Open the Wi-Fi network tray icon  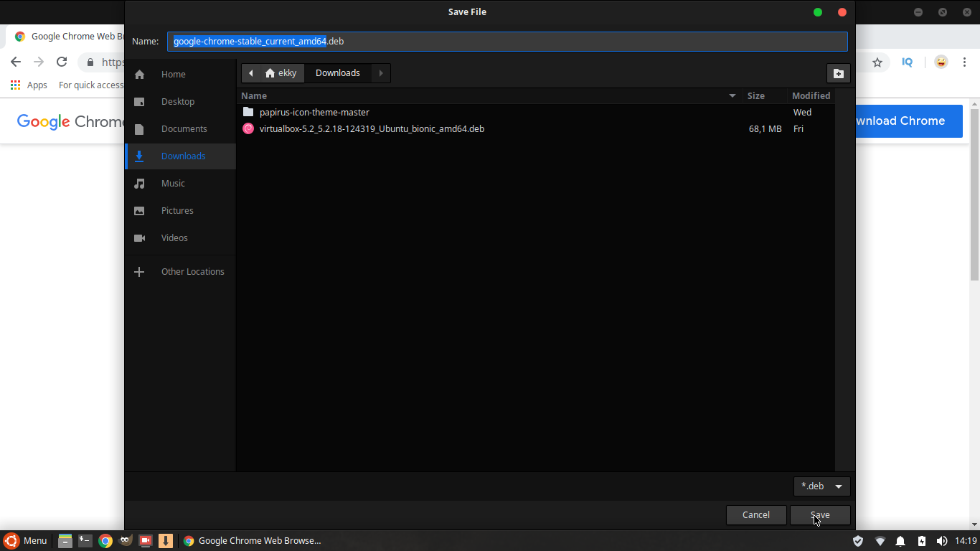[x=880, y=541]
